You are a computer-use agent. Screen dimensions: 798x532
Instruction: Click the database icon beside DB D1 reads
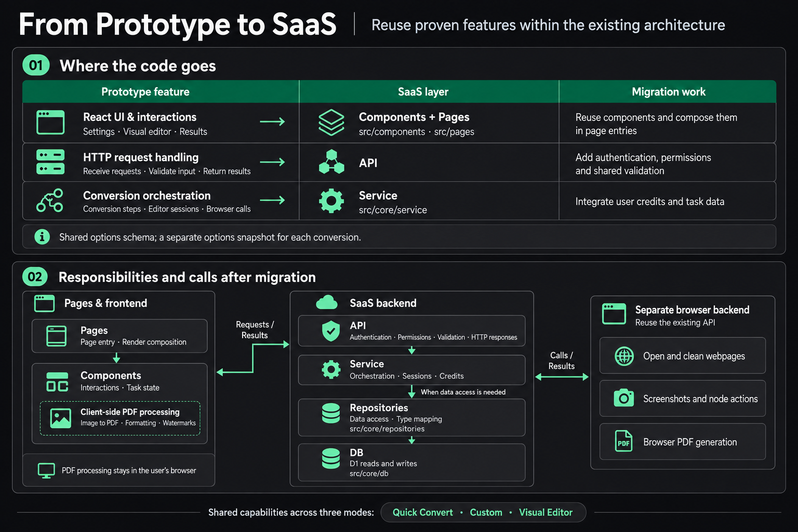tap(331, 459)
